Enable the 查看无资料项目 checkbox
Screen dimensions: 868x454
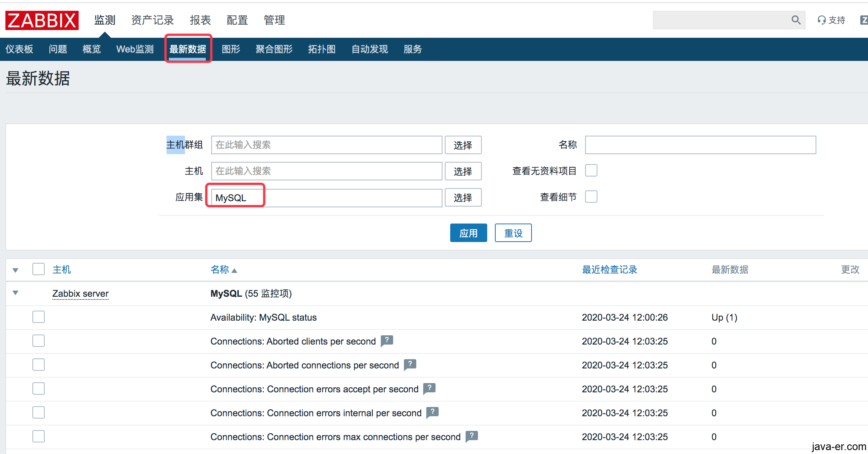tap(591, 170)
